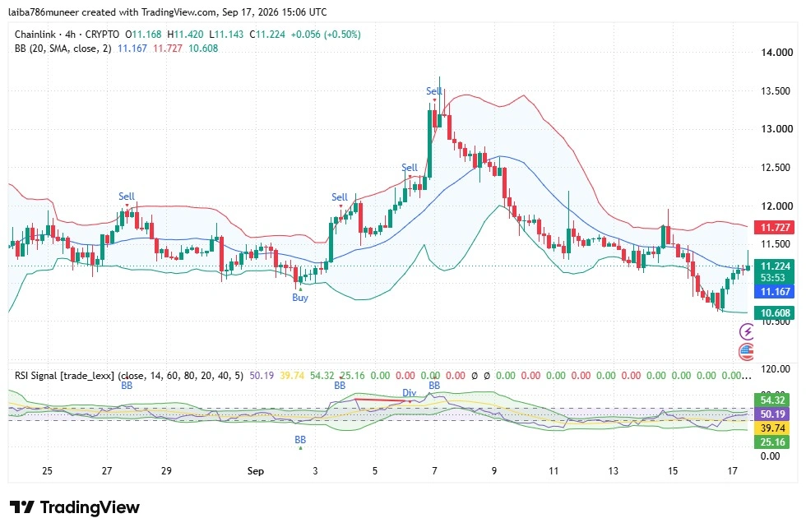The width and height of the screenshot is (806, 532).
Task: Open the RSI Signal [trade_lexx] indicator legend
Action: click(x=129, y=376)
